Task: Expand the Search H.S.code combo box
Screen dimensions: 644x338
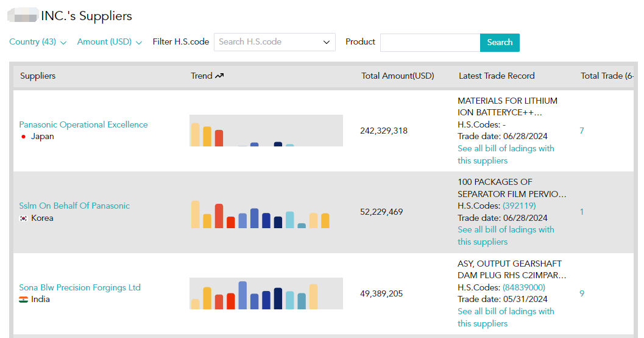Action: point(274,42)
